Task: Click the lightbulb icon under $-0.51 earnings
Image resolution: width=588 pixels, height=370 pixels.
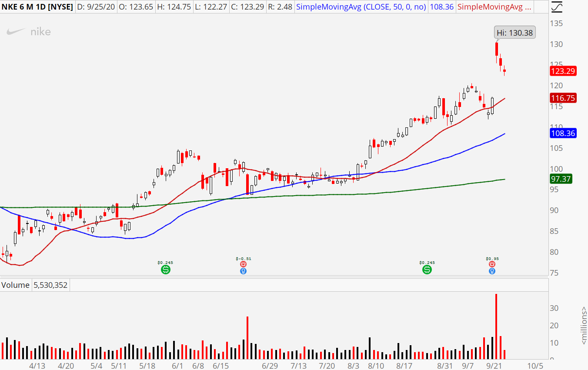Action: click(x=243, y=271)
